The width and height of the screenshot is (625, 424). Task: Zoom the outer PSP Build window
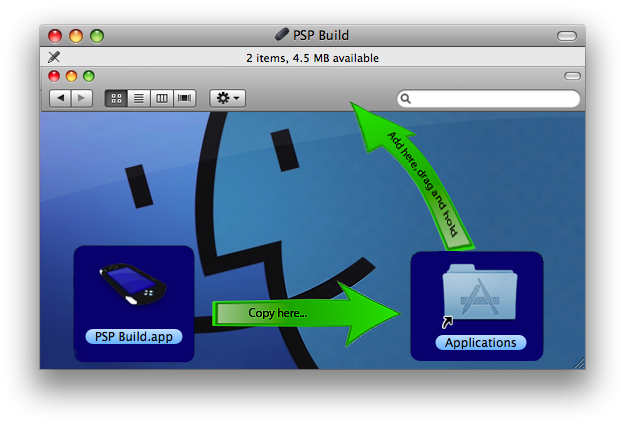point(97,36)
